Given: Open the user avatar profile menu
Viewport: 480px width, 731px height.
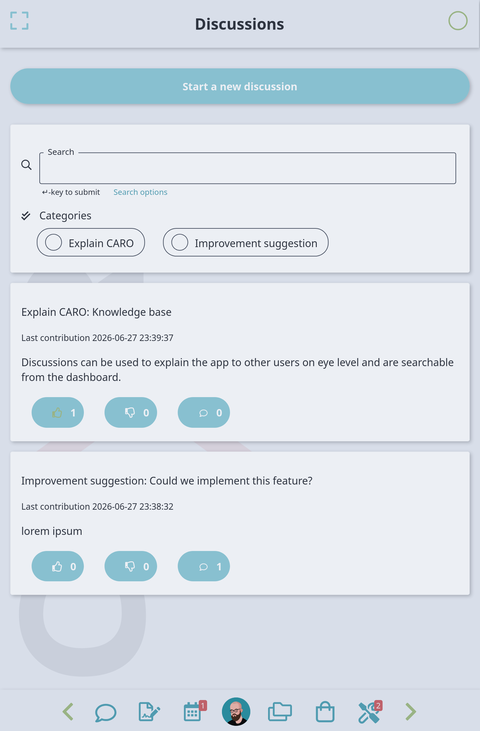Looking at the screenshot, I should tap(236, 711).
